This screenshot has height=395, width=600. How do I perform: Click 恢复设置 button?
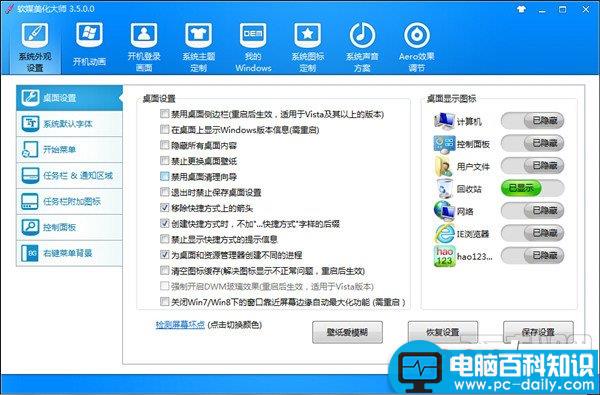pyautogui.click(x=443, y=332)
